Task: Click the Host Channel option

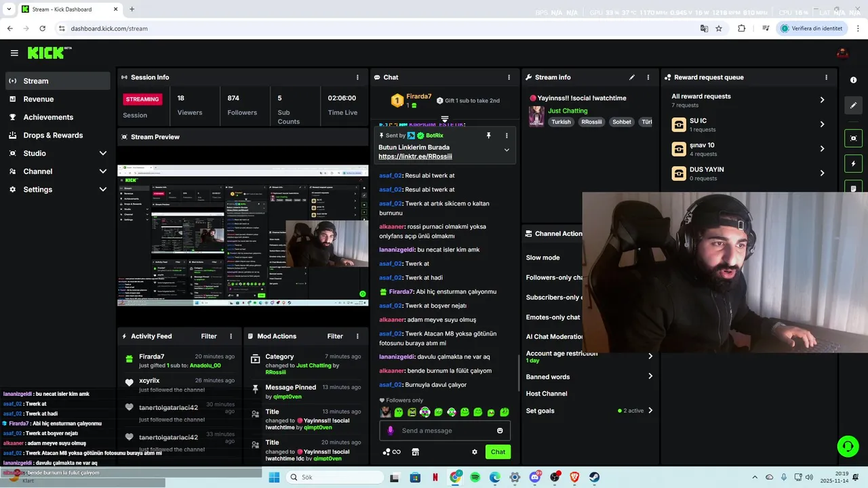Action: click(547, 394)
